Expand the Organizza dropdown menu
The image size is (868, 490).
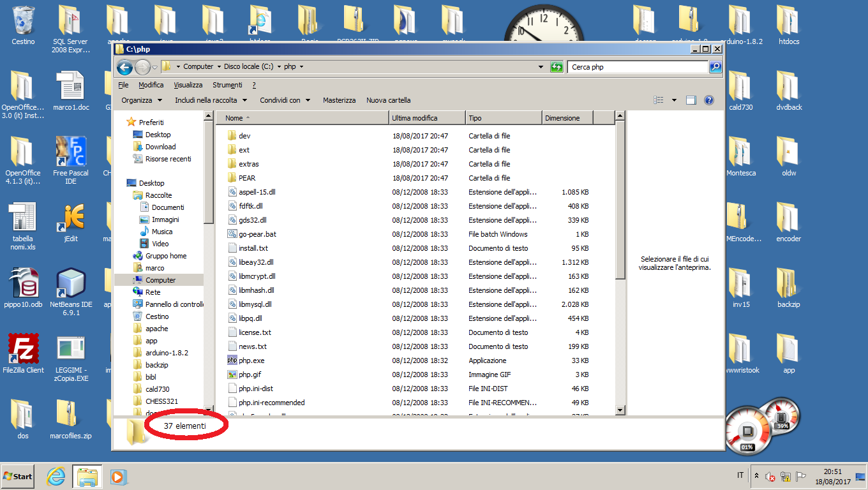tap(142, 100)
